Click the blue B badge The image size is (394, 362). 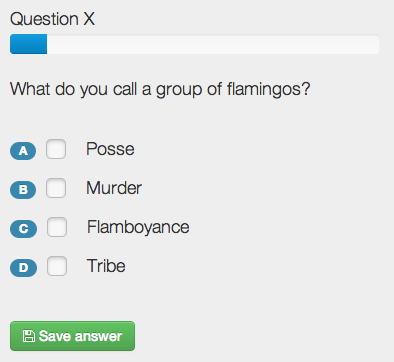[x=23, y=190]
